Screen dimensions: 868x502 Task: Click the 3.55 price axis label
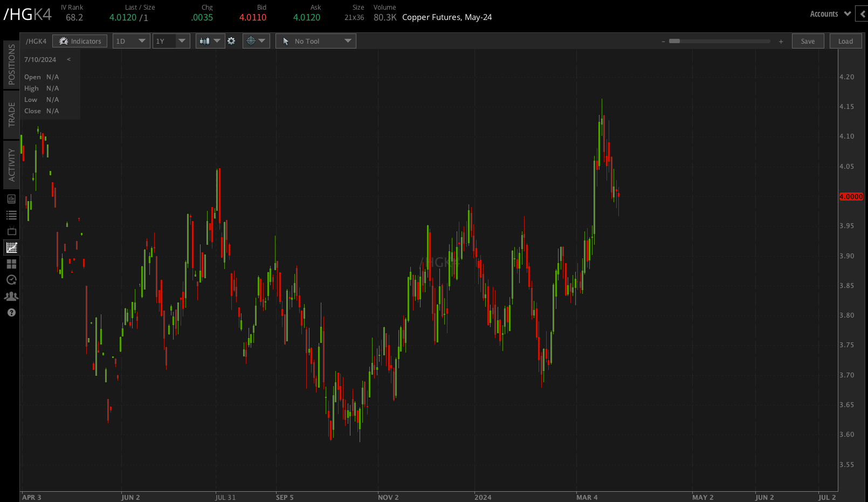click(x=847, y=465)
